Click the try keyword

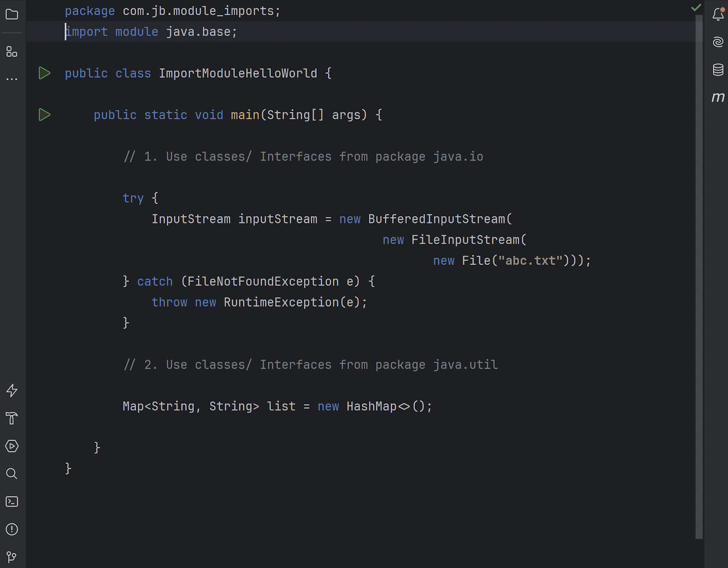[x=133, y=198]
